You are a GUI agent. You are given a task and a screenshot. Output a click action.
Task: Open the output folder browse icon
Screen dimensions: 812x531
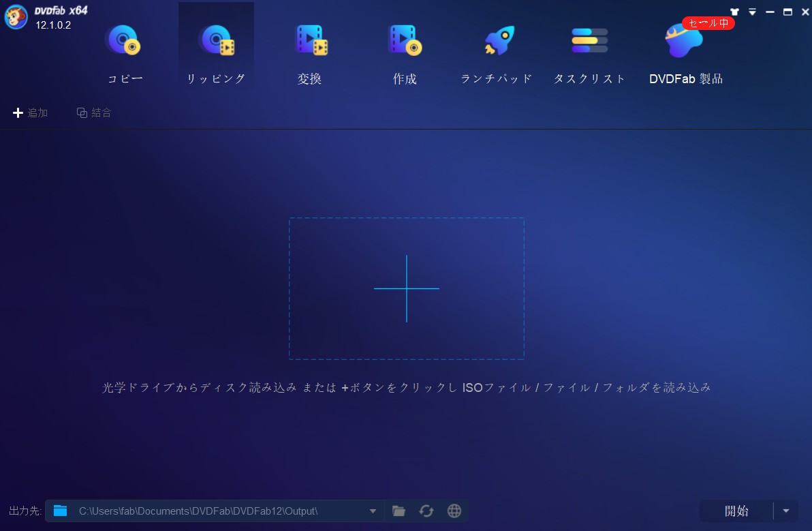(x=399, y=511)
